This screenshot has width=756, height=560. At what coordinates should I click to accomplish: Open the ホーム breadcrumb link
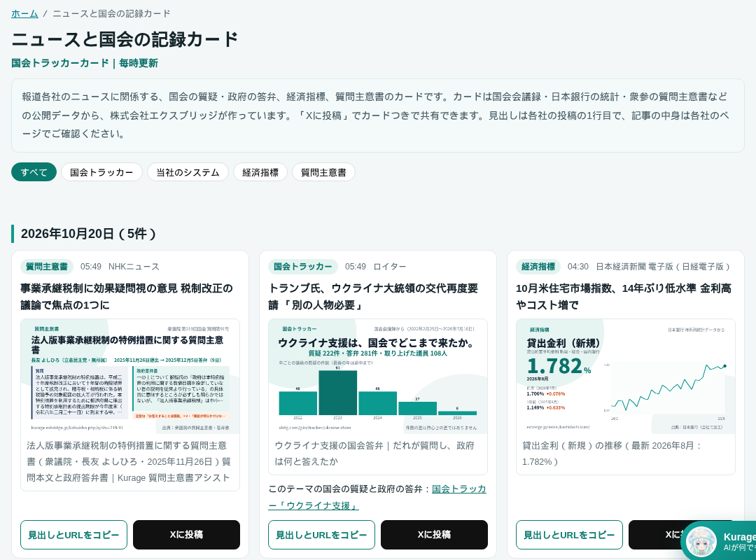point(24,13)
